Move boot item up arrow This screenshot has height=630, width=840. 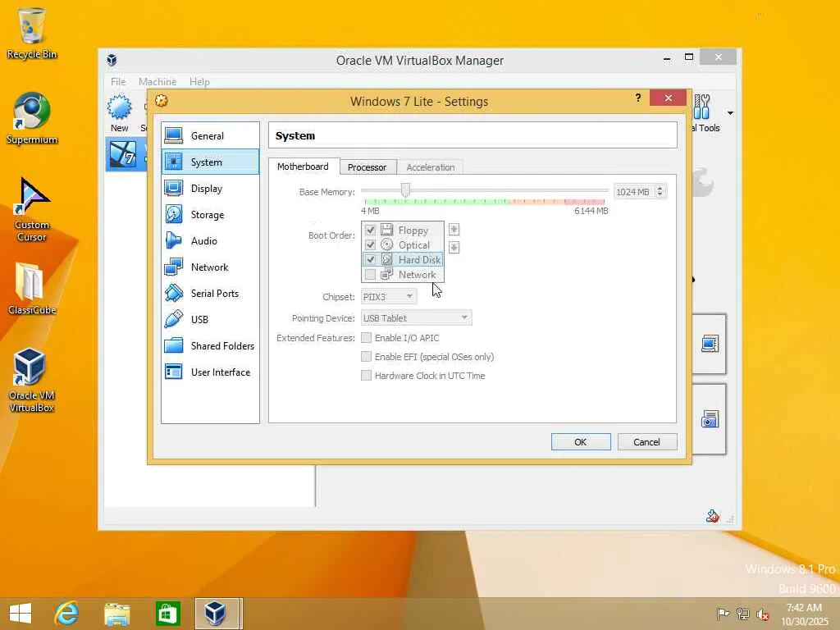[x=454, y=230]
